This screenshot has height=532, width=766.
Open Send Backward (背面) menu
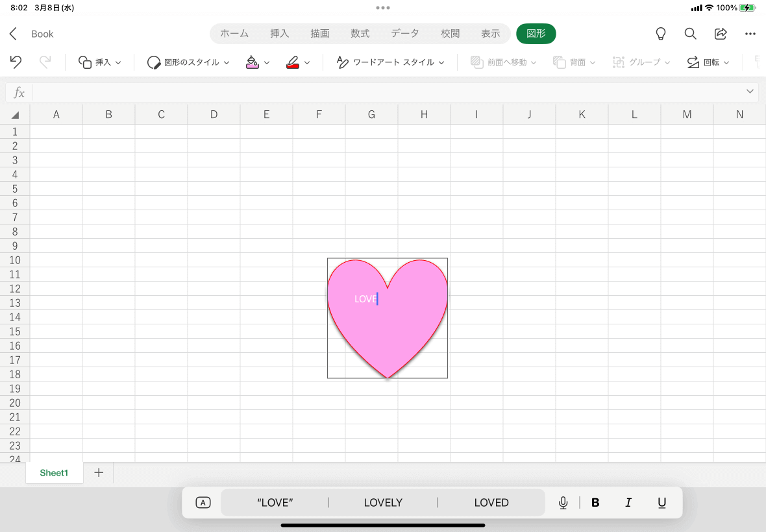pyautogui.click(x=574, y=62)
